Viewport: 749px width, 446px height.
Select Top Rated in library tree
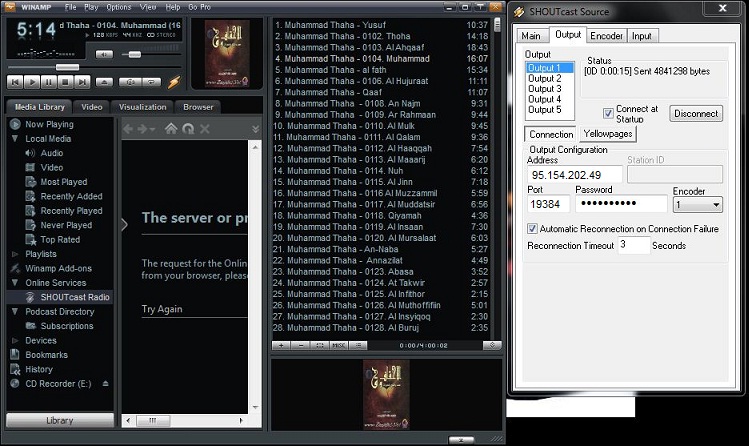pos(60,240)
